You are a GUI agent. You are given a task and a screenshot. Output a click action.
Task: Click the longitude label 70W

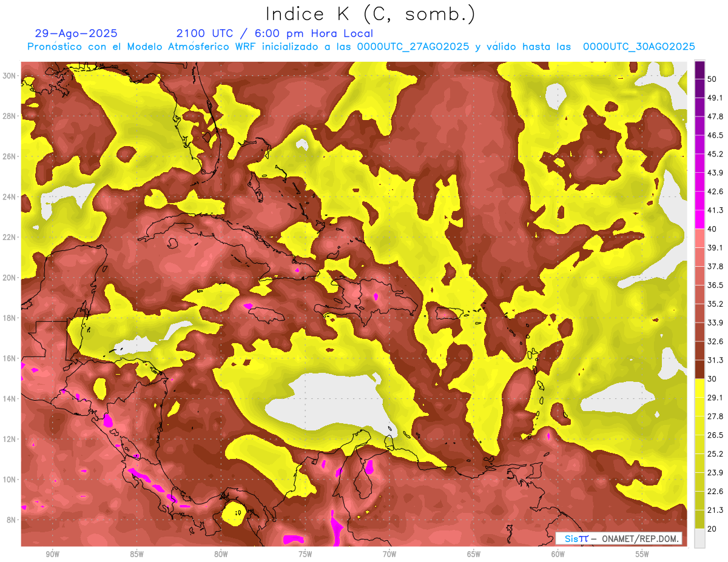(x=389, y=554)
